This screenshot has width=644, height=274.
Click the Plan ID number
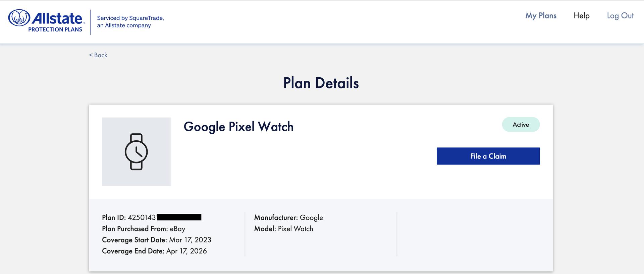pyautogui.click(x=142, y=217)
